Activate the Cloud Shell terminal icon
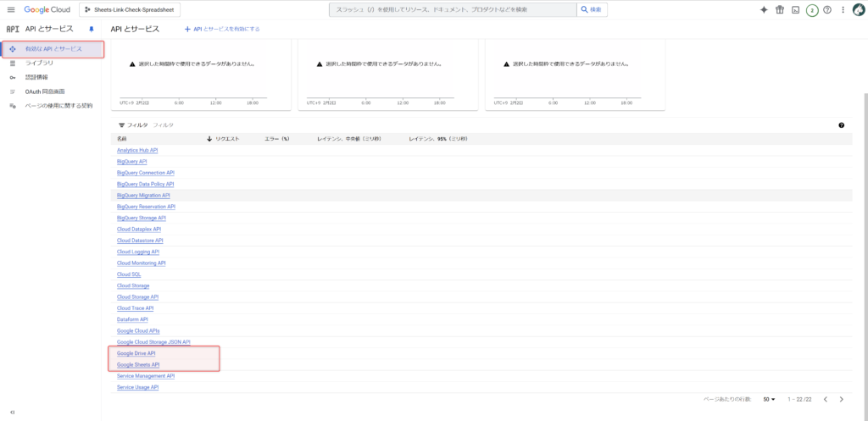The width and height of the screenshot is (868, 421). click(x=796, y=9)
